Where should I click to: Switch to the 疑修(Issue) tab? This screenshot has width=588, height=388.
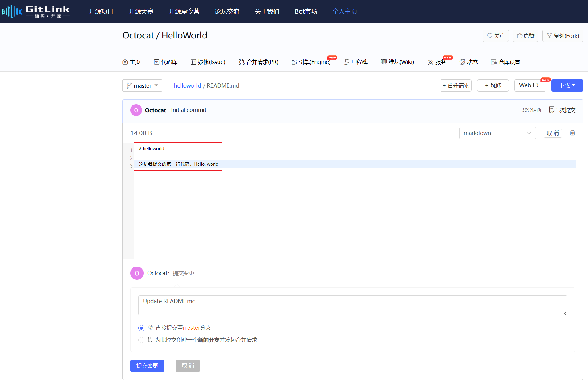208,62
